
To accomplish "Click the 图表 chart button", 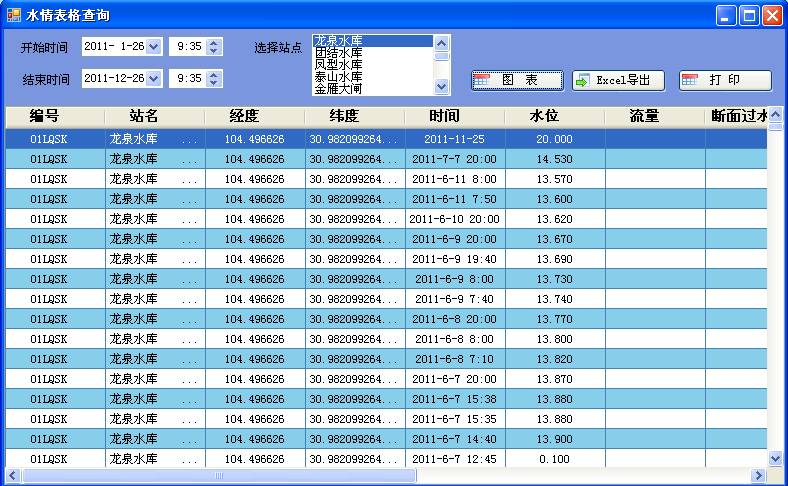I will pos(517,80).
